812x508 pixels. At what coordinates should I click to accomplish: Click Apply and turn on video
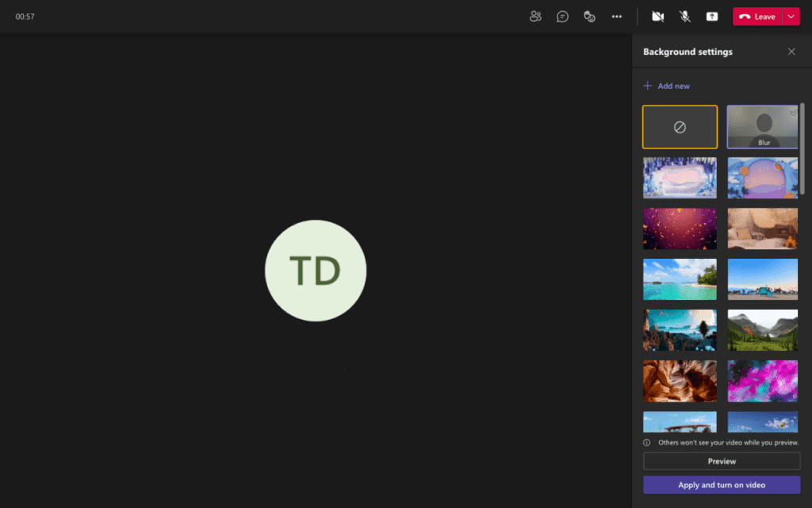722,485
